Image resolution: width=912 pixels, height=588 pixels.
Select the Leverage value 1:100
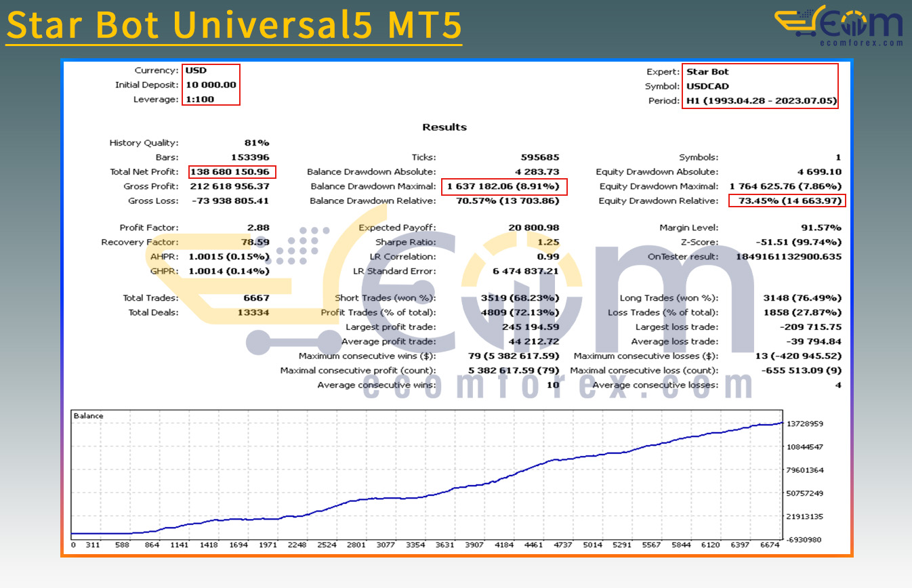tap(199, 100)
